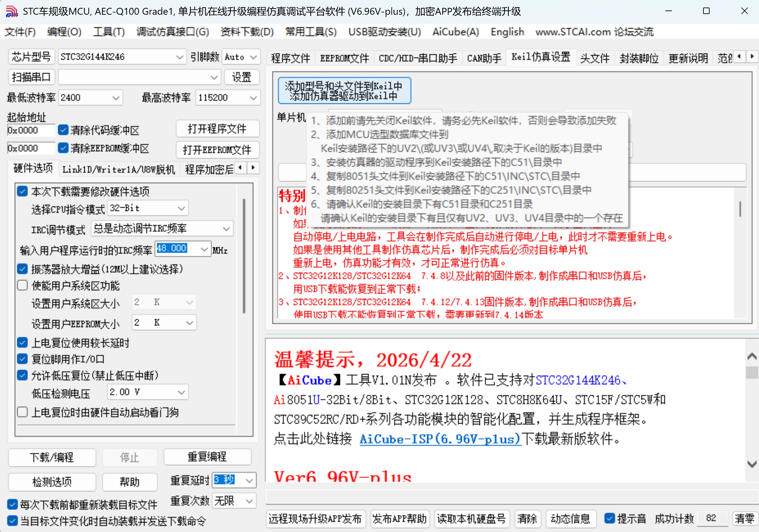Viewport: 759px width, 532px height.
Task: Click 下载/编程 button
Action: (x=52, y=457)
